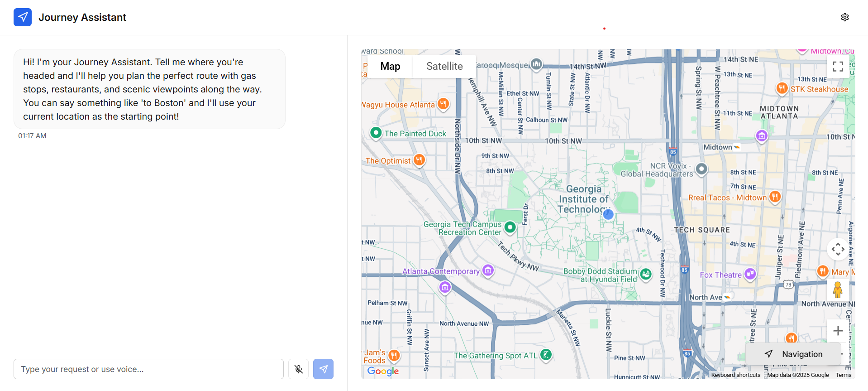Click the Map data ©2025 Google text
868x391 pixels.
(x=798, y=375)
